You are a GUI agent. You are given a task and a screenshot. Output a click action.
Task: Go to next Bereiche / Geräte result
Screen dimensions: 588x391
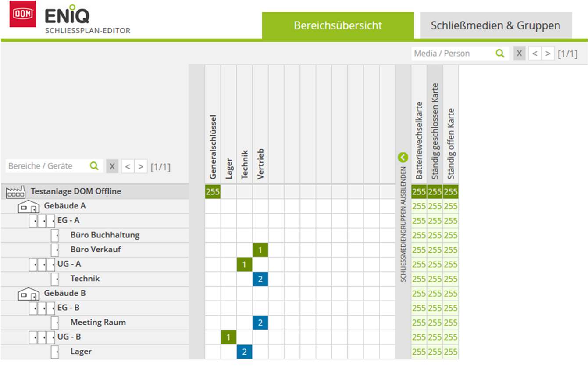click(x=141, y=166)
